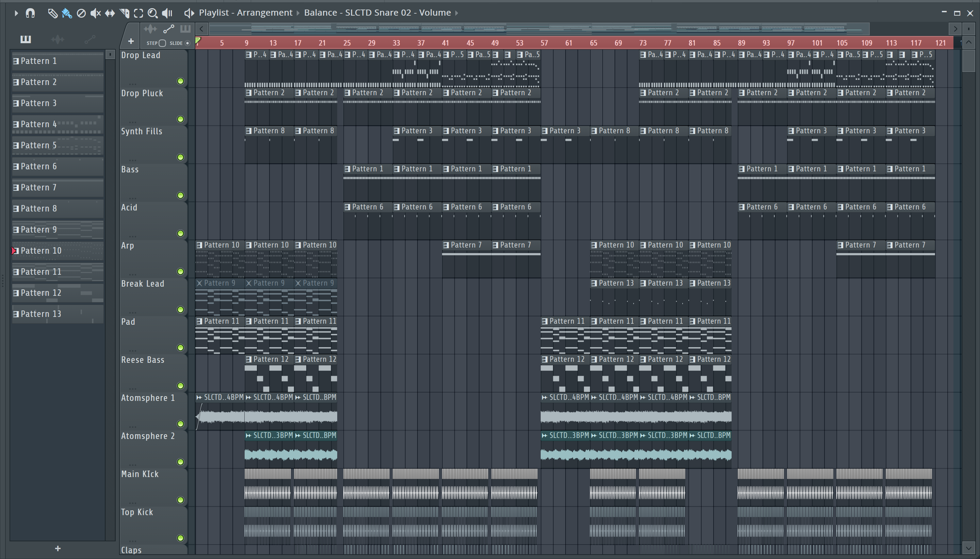The height and width of the screenshot is (559, 980).
Task: Open the first Pattern 6 clip menu icon on Acid
Action: [x=347, y=207]
